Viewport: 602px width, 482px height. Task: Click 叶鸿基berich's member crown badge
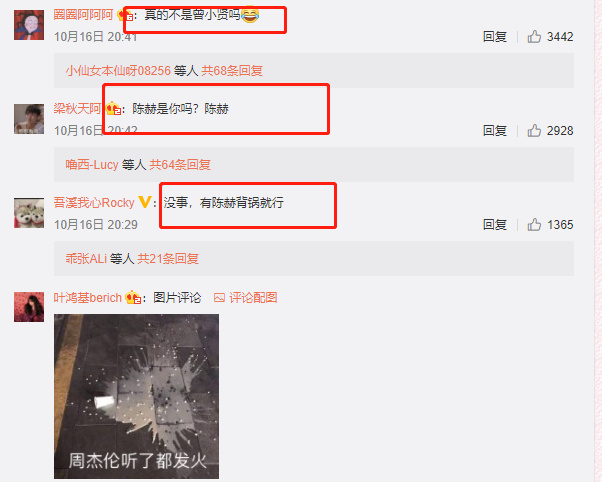click(133, 297)
